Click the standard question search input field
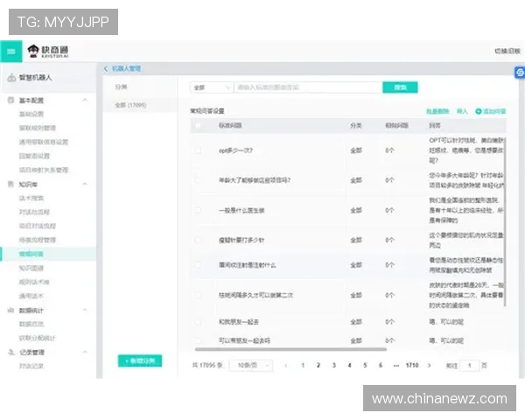 click(x=308, y=87)
